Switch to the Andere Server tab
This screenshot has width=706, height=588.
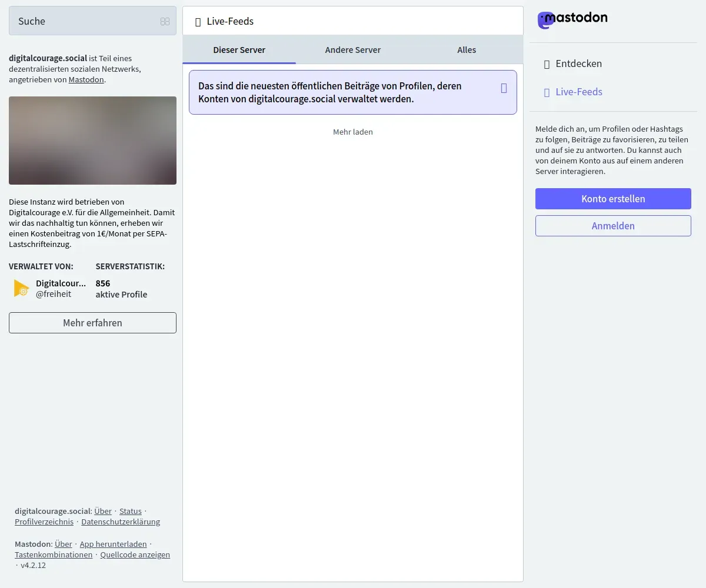click(353, 50)
